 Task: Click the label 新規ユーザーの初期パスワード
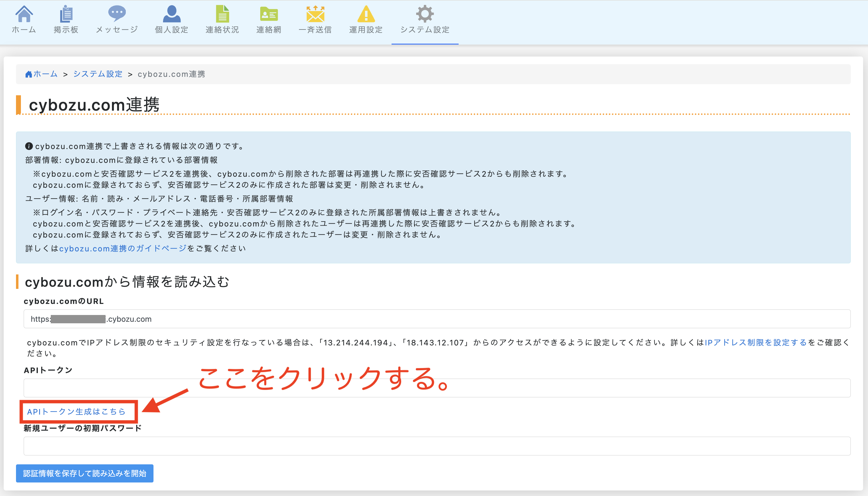pyautogui.click(x=82, y=428)
